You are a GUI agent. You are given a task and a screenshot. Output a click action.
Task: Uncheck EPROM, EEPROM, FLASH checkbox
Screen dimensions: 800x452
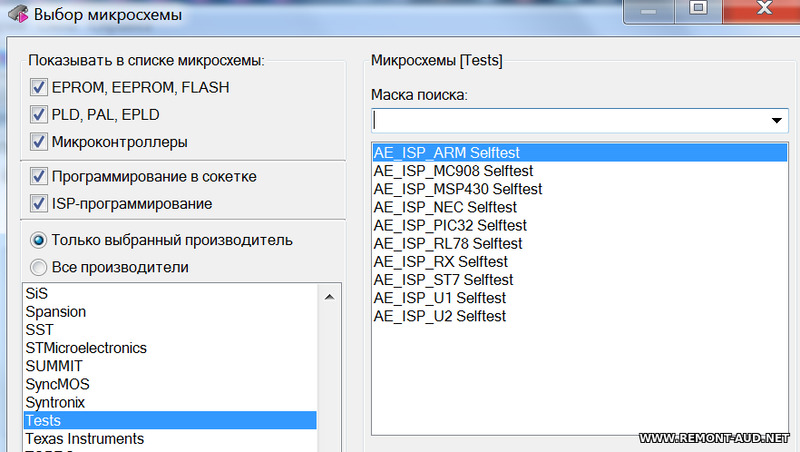39,87
